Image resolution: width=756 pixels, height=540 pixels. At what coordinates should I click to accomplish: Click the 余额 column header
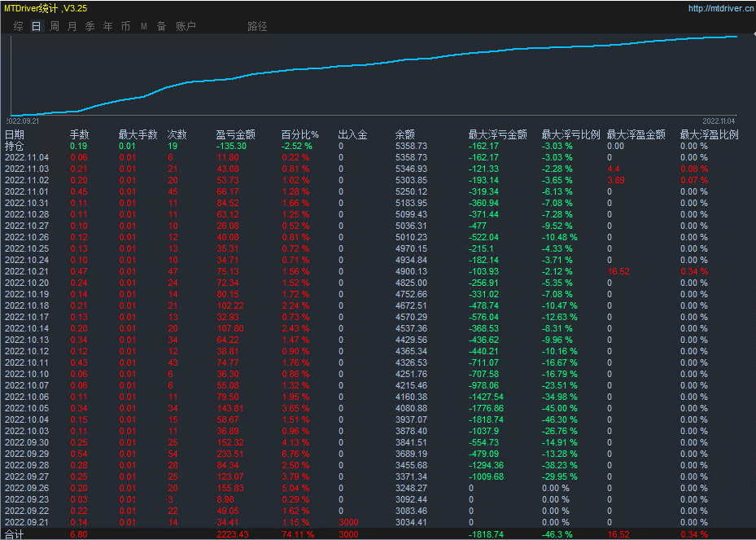(405, 134)
